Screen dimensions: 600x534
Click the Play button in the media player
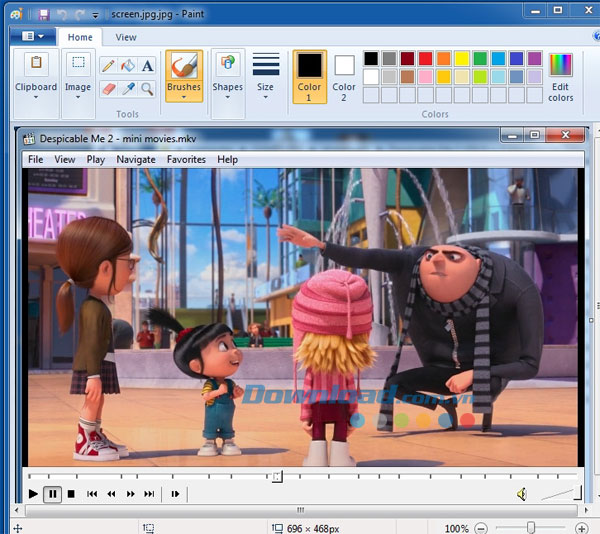[33, 494]
